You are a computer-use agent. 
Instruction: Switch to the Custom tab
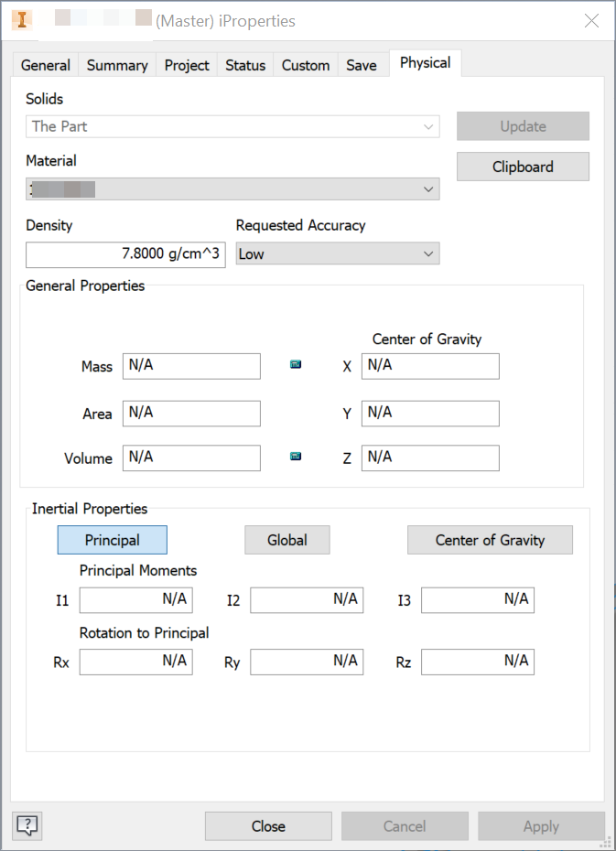[x=305, y=64]
